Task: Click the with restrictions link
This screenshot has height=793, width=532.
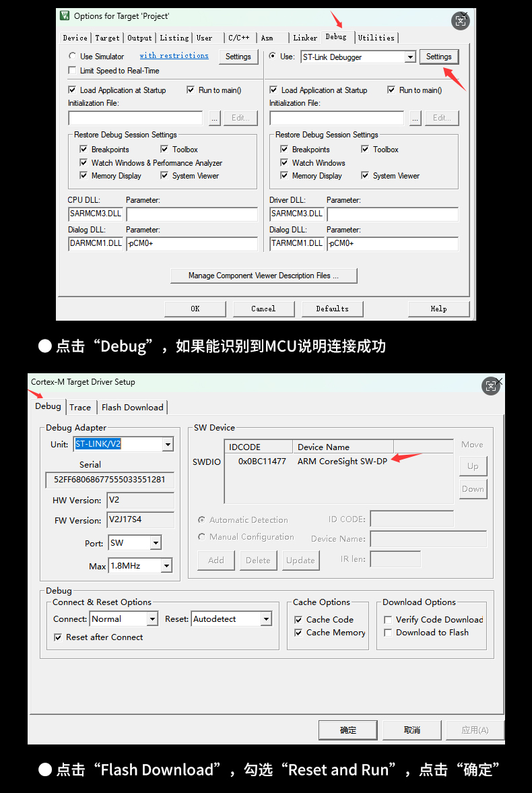Action: click(174, 56)
